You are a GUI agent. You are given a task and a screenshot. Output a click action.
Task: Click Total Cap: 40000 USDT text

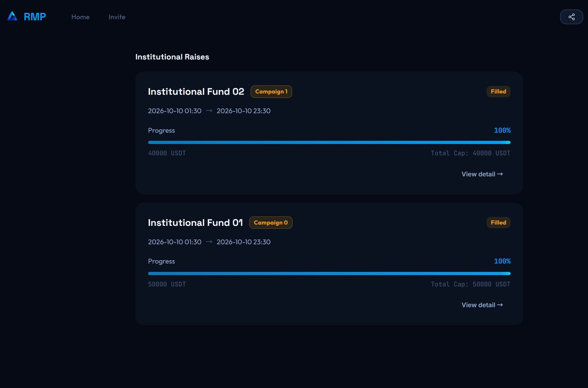click(x=471, y=153)
